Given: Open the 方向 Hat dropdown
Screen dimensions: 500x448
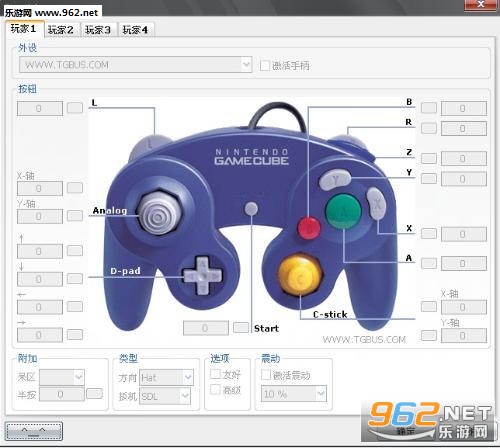Looking at the screenshot, I should (x=166, y=377).
